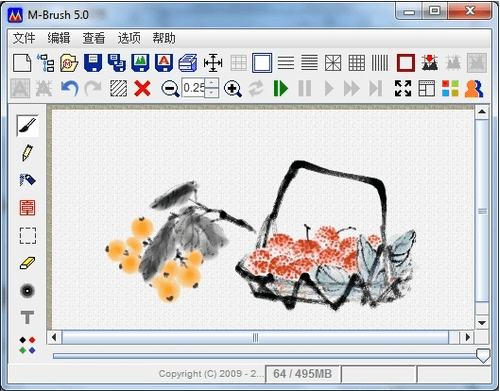Screen dimensions: 500x391
Task: Select the rice-grid paper style
Action: [333, 63]
